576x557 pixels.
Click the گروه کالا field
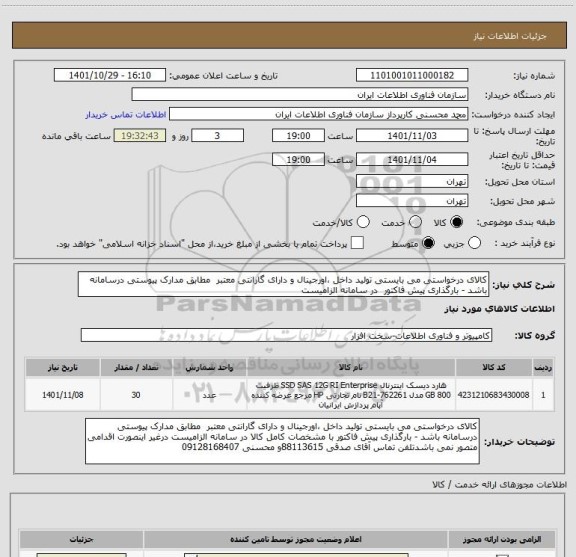[286, 335]
